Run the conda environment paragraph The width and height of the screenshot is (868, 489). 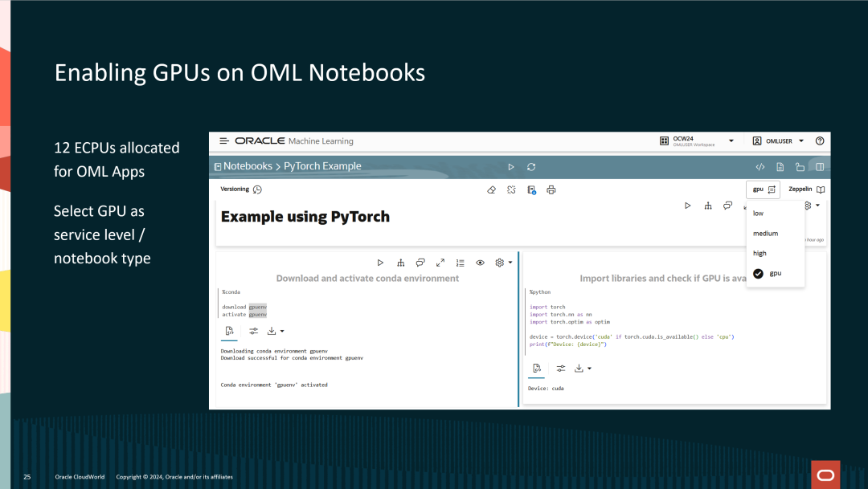tap(380, 263)
